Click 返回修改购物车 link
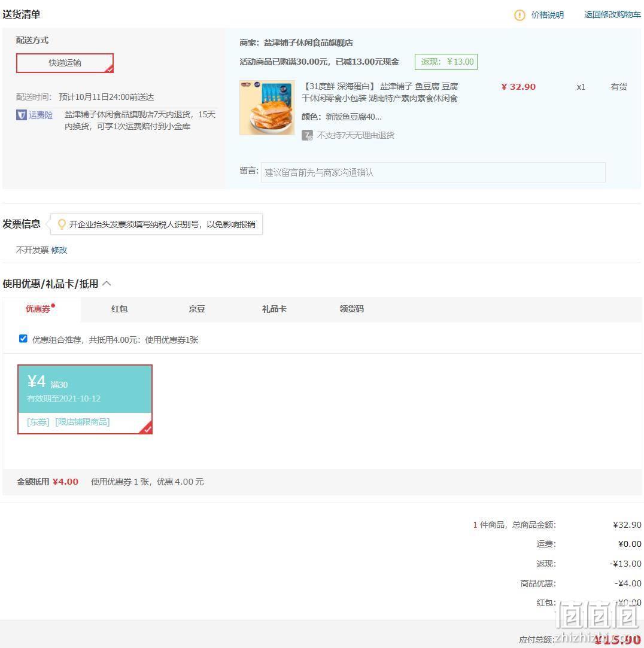 click(x=612, y=14)
